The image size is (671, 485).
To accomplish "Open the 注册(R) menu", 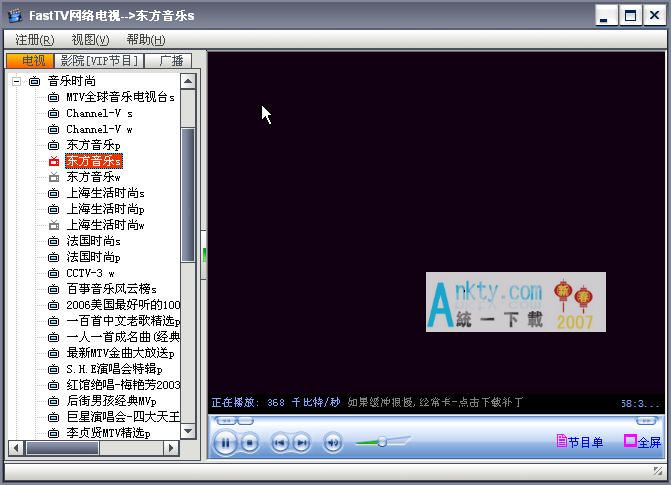I will click(x=35, y=40).
